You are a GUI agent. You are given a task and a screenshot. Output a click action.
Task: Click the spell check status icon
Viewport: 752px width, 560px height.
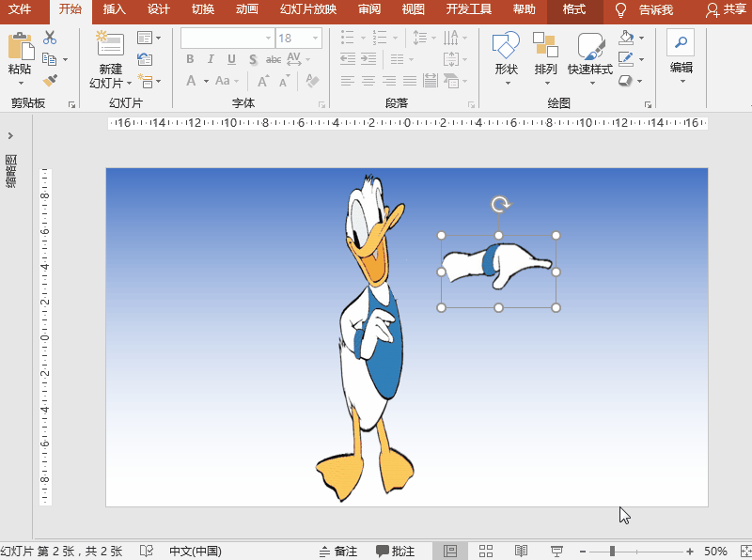coord(147,551)
